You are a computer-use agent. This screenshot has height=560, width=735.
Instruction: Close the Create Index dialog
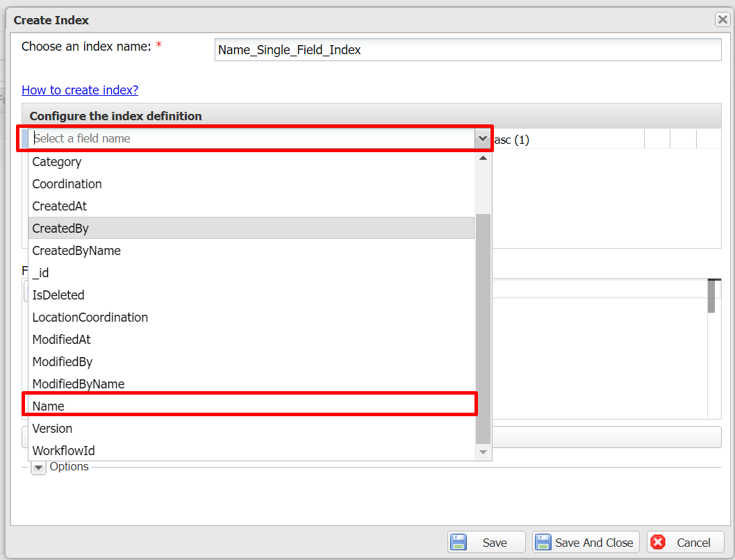[721, 19]
